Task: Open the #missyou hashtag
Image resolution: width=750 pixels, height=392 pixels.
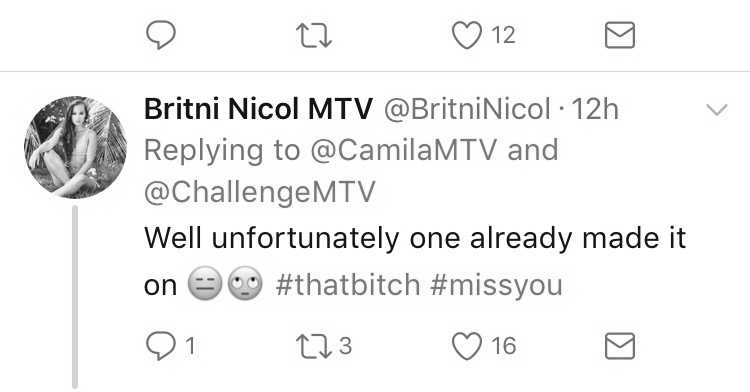Action: pyautogui.click(x=496, y=285)
